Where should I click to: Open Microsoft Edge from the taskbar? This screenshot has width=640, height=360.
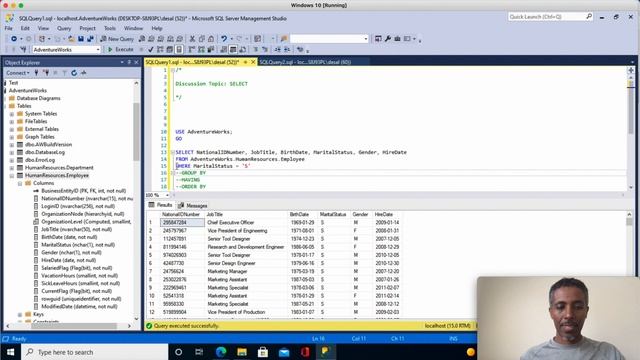(x=221, y=352)
